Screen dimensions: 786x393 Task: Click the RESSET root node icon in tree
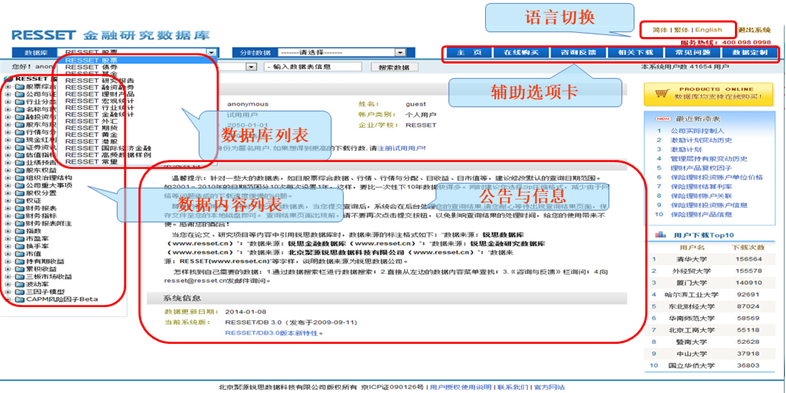point(8,79)
